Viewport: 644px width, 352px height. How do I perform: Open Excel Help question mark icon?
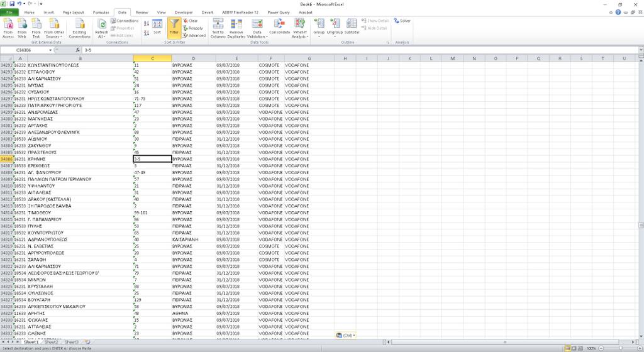(618, 13)
